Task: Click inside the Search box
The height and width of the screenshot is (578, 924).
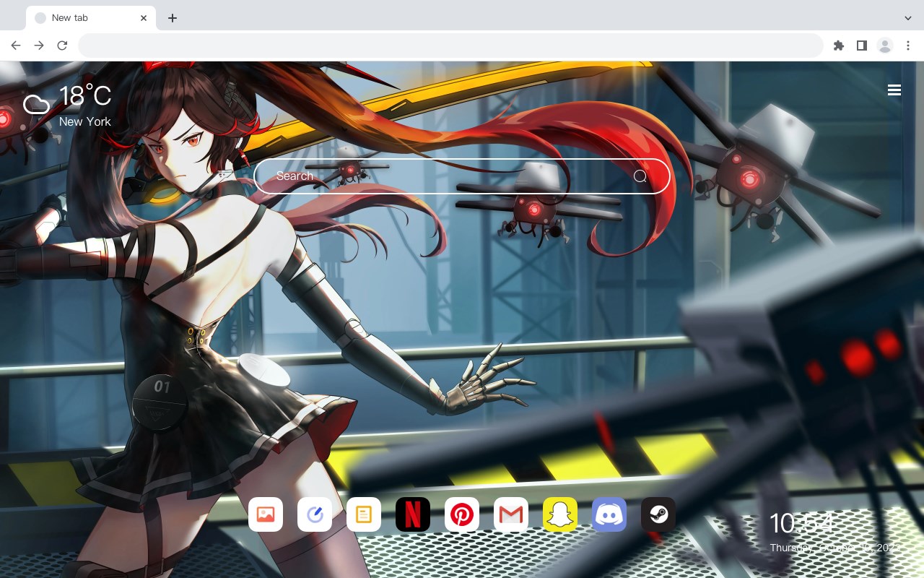Action: 462,176
